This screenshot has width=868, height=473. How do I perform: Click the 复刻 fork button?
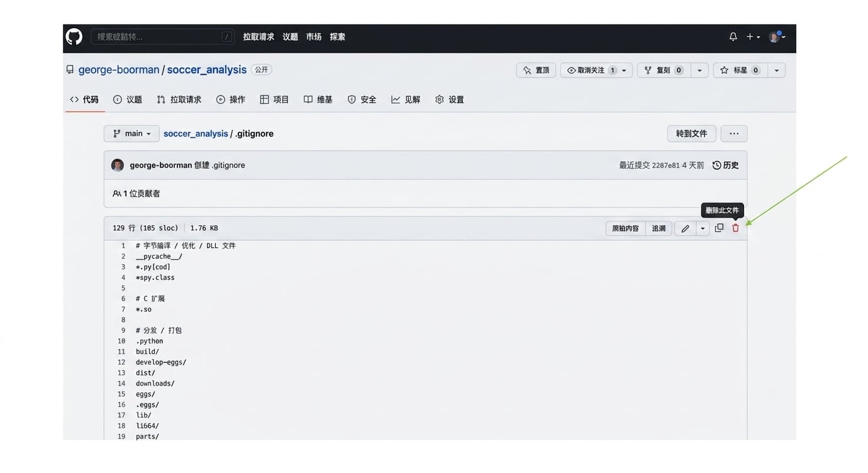coord(664,70)
